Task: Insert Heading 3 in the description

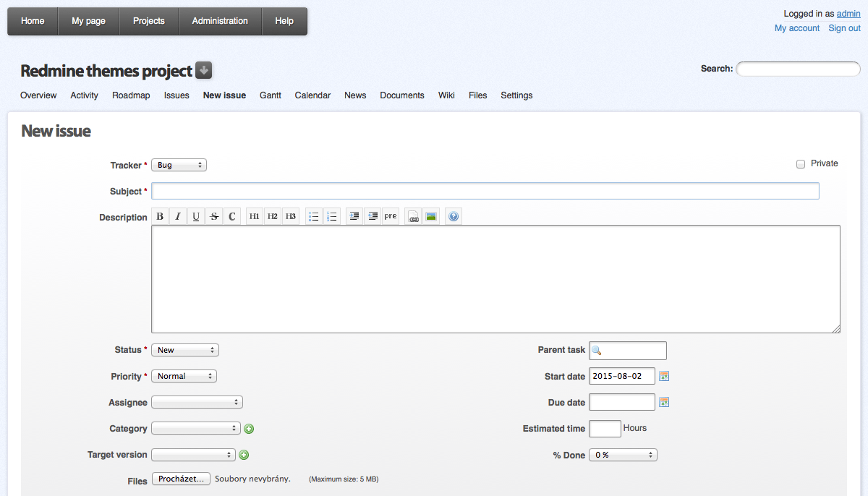Action: (x=291, y=216)
